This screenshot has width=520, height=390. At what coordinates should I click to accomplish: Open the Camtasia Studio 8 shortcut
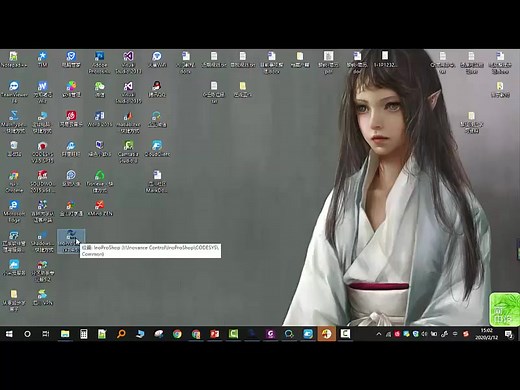click(x=128, y=152)
